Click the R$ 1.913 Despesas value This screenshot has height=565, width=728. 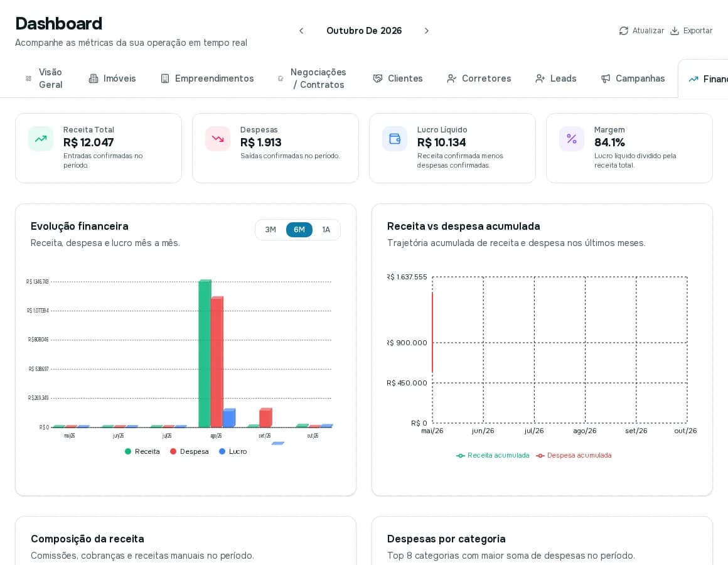tap(261, 143)
